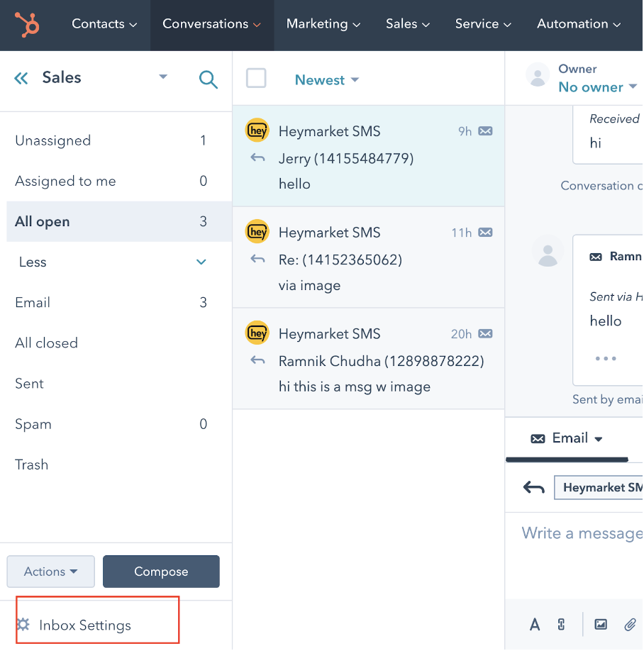
Task: Select the All closed view
Action: 113,343
